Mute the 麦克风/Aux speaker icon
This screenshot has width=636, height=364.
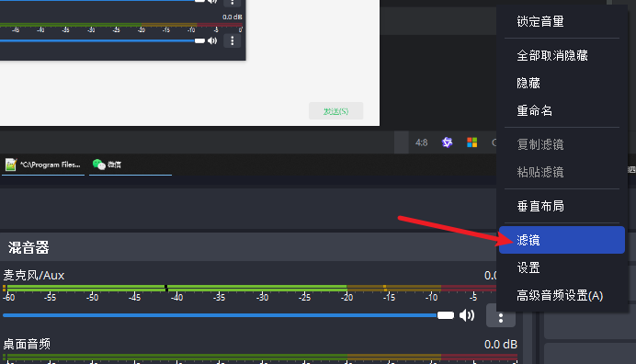pos(467,315)
